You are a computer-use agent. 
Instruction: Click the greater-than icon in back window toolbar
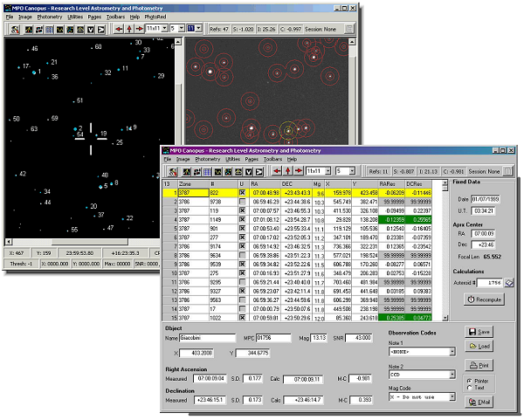(101, 30)
